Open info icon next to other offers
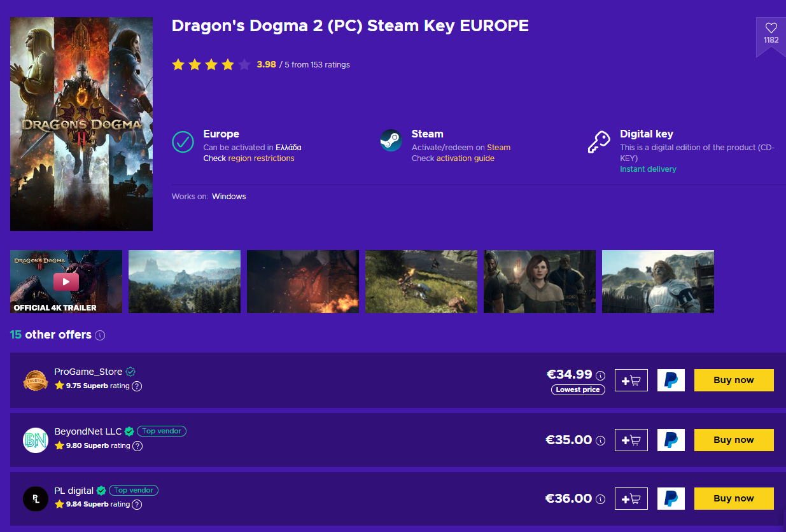Viewport: 786px width, 532px height. 100,335
